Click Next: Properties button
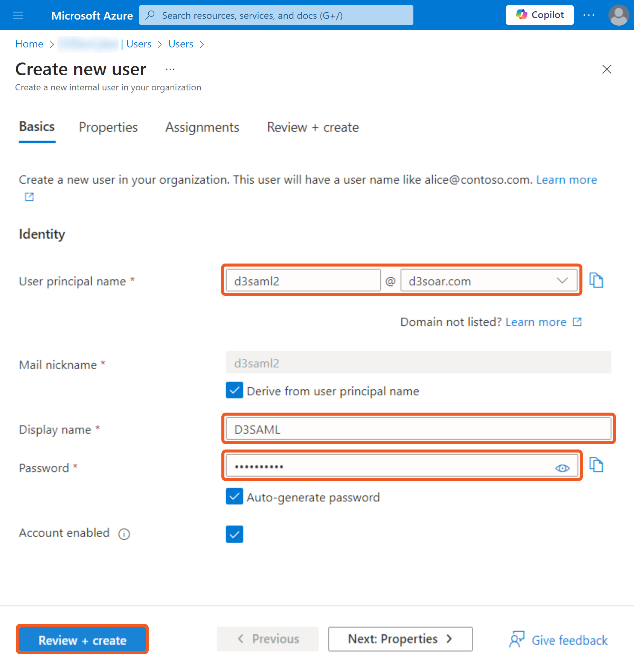 [400, 639]
